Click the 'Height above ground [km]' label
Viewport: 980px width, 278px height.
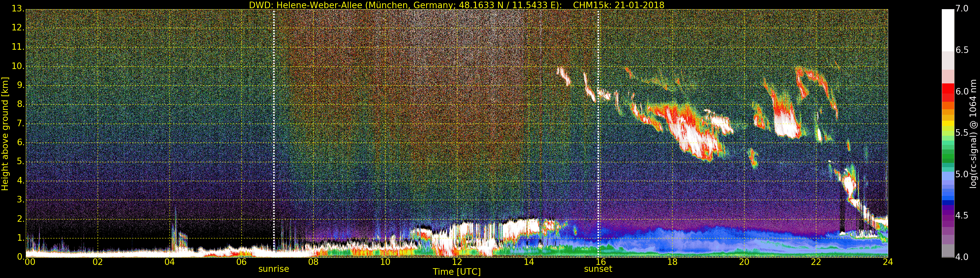5,134
